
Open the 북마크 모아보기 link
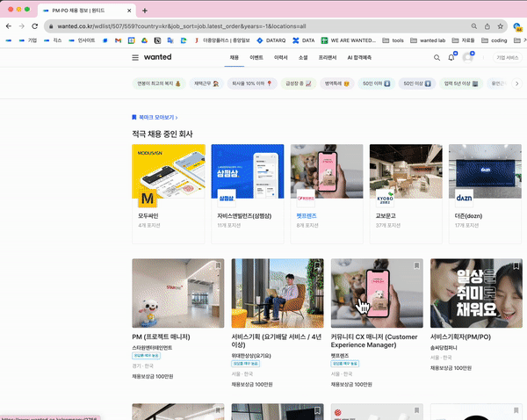click(155, 118)
